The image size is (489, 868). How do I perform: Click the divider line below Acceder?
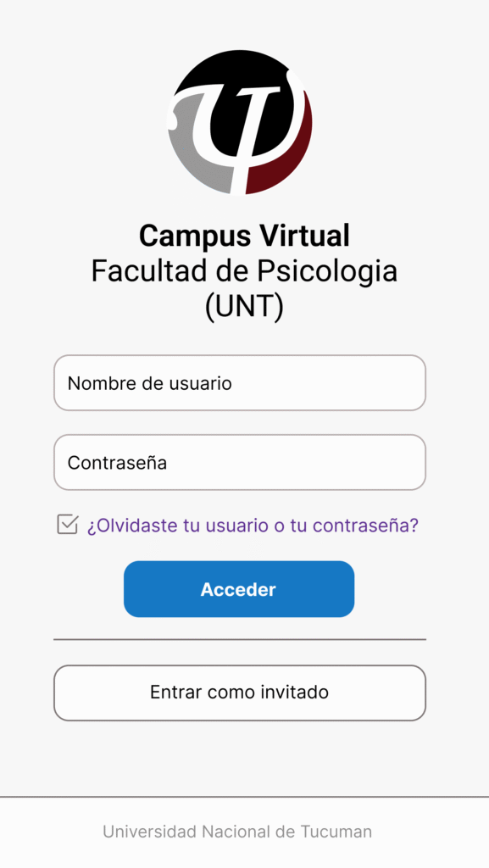[x=240, y=639]
